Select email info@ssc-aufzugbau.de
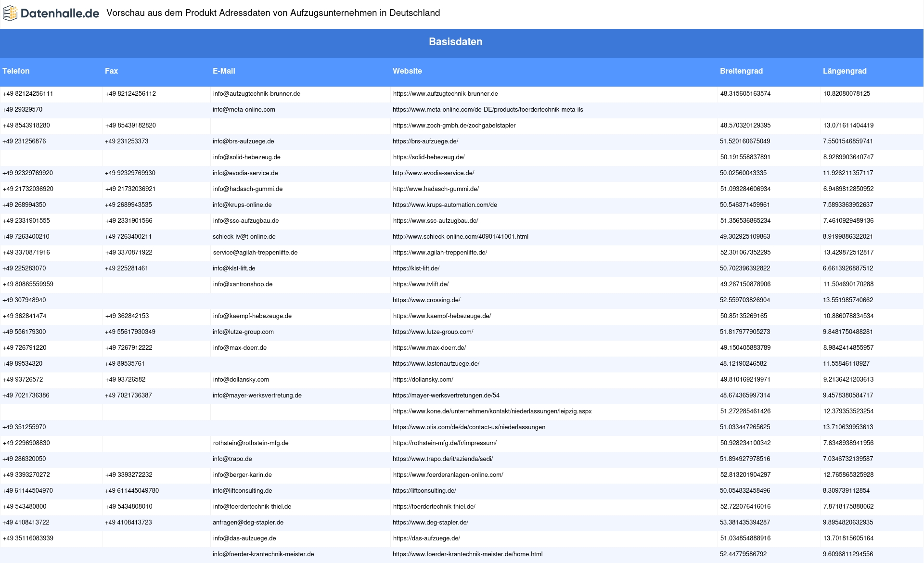 pos(246,221)
